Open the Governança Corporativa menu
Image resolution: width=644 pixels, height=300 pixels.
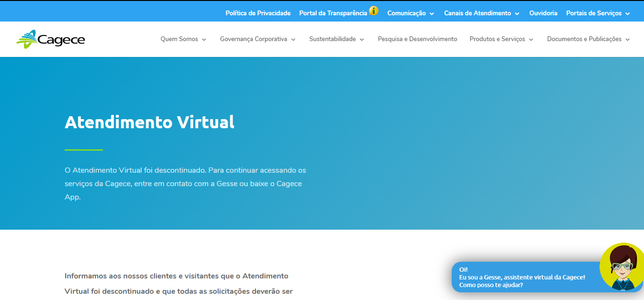tap(258, 39)
